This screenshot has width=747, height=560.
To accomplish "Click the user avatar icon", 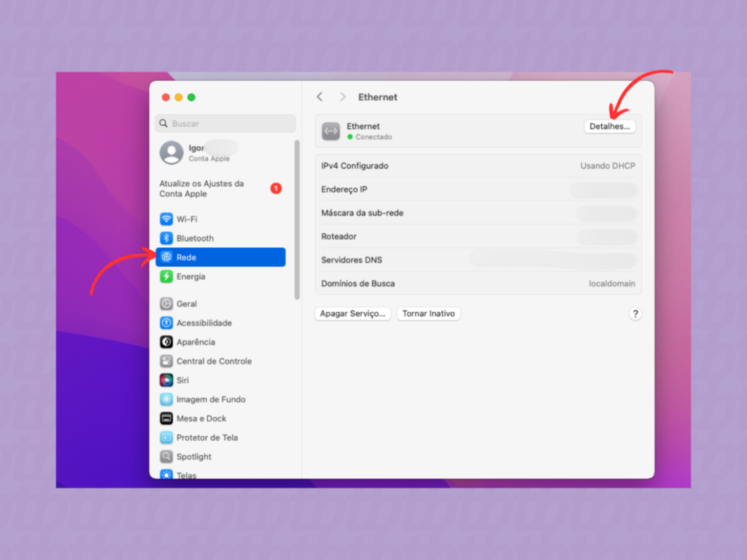I will pyautogui.click(x=171, y=152).
